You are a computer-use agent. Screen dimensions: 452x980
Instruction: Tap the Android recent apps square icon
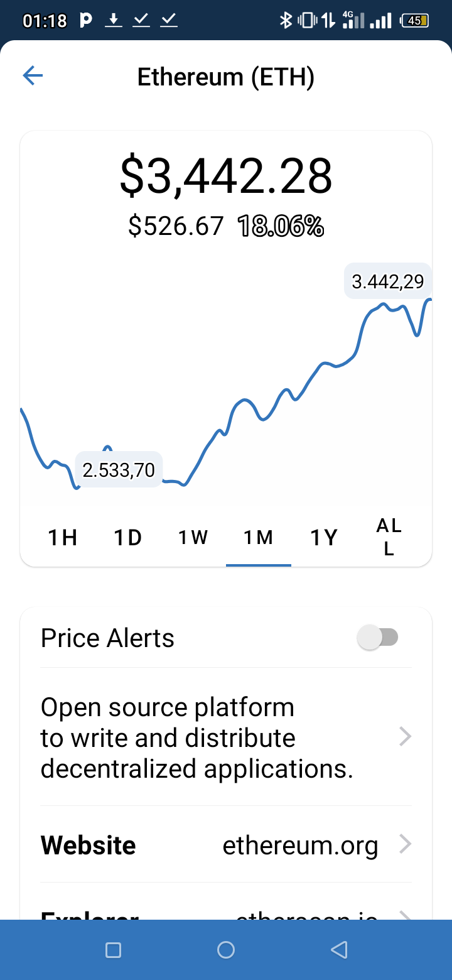pos(113,950)
